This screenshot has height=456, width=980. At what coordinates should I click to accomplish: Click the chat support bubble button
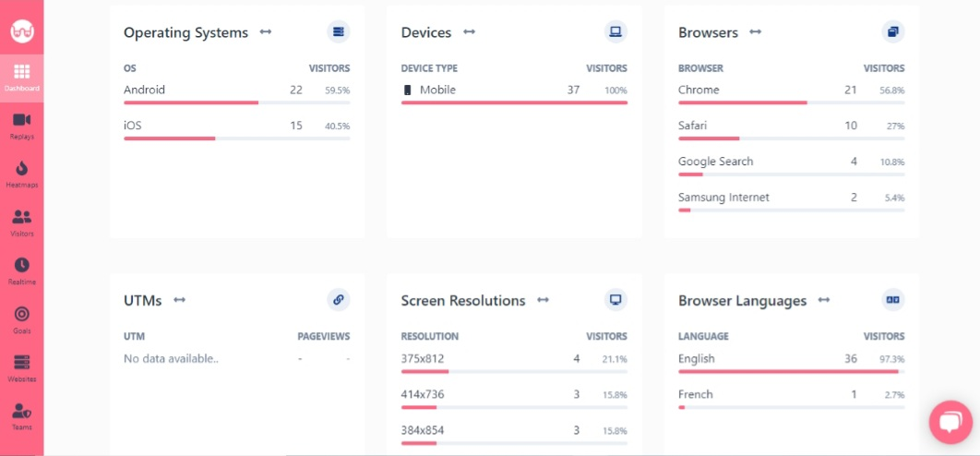tap(950, 422)
